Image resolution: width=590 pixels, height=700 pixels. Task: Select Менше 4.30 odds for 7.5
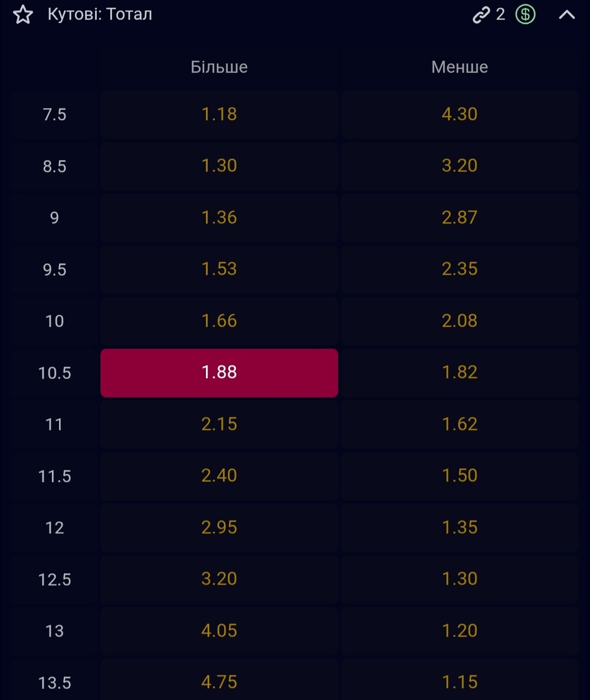pyautogui.click(x=459, y=114)
